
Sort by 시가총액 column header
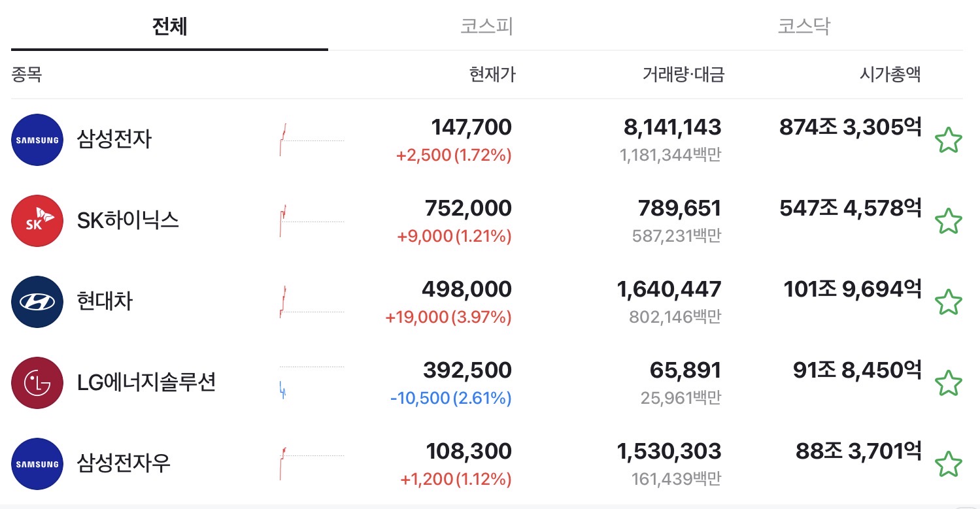point(890,74)
